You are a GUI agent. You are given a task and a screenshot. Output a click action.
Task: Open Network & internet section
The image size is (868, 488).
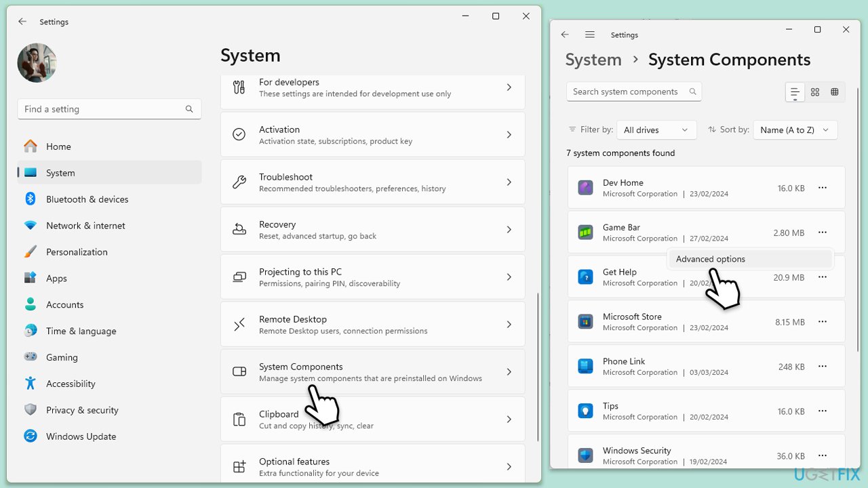(x=109, y=226)
